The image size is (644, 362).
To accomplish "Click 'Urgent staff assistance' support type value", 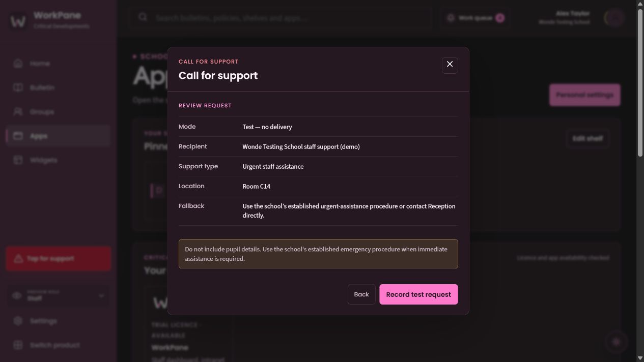I will [273, 166].
